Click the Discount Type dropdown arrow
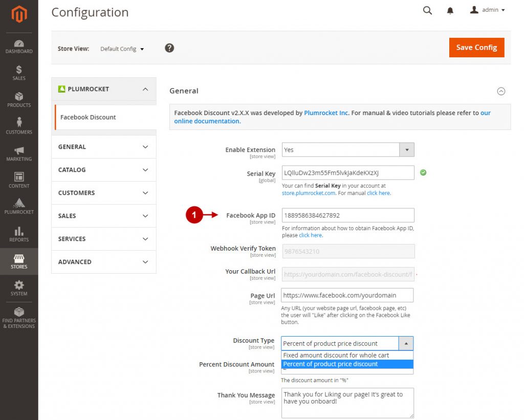This screenshot has height=420, width=524. point(406,343)
